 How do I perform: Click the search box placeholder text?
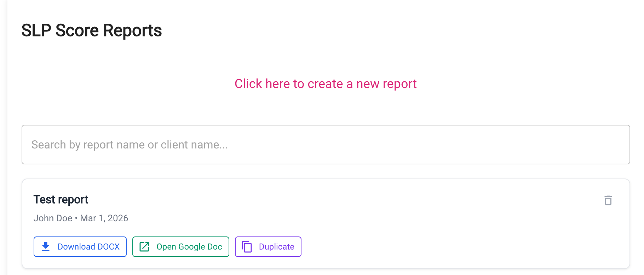pos(130,145)
